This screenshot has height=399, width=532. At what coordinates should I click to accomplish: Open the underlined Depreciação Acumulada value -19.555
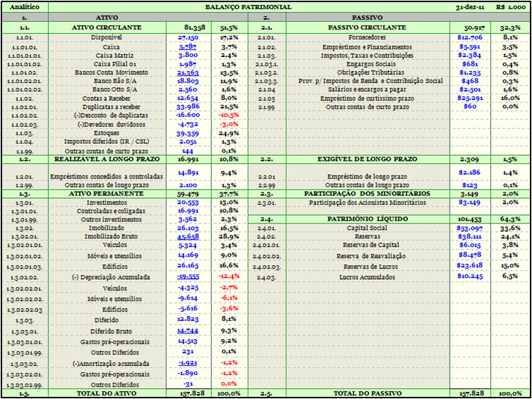click(188, 277)
